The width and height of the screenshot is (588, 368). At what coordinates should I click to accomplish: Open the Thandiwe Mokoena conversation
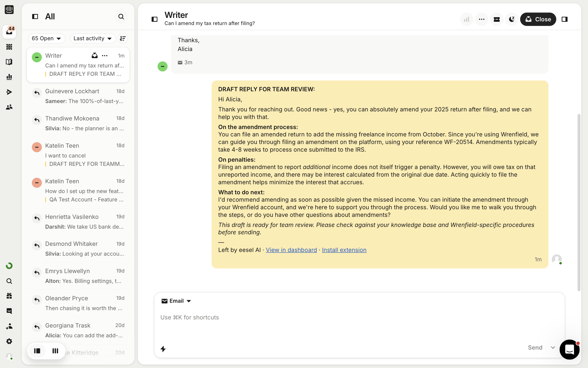click(78, 123)
